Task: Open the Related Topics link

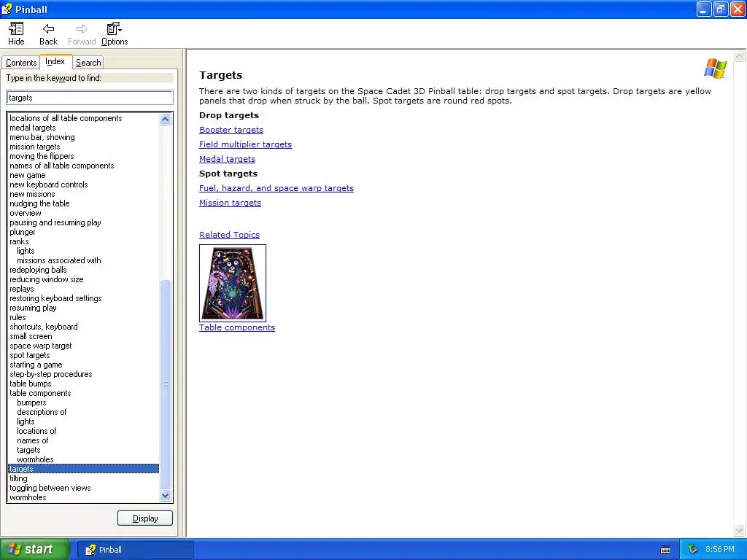Action: click(x=229, y=235)
